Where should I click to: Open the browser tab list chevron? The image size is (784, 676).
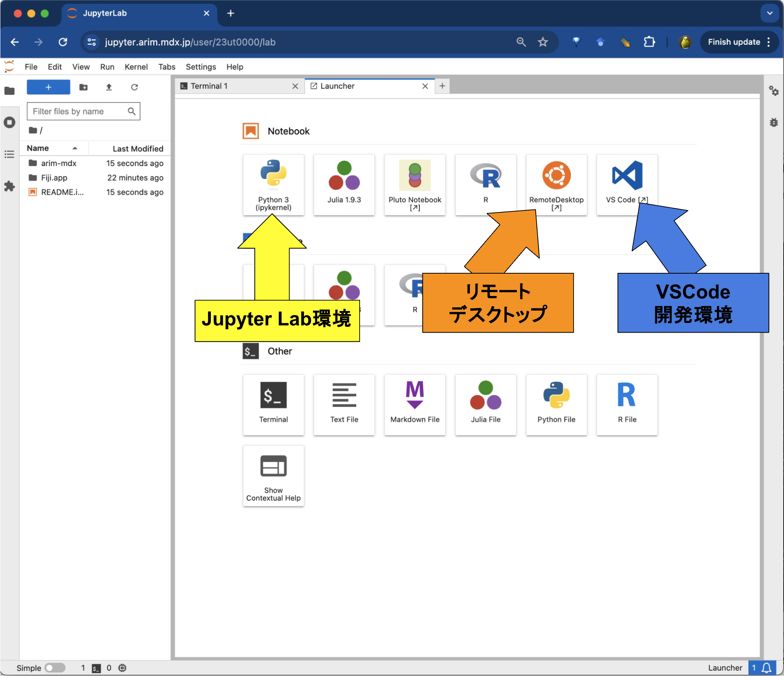[769, 13]
